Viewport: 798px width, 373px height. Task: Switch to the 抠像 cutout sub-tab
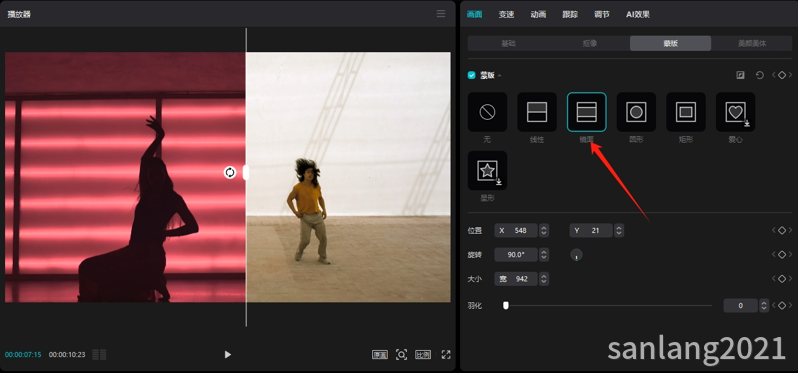589,43
